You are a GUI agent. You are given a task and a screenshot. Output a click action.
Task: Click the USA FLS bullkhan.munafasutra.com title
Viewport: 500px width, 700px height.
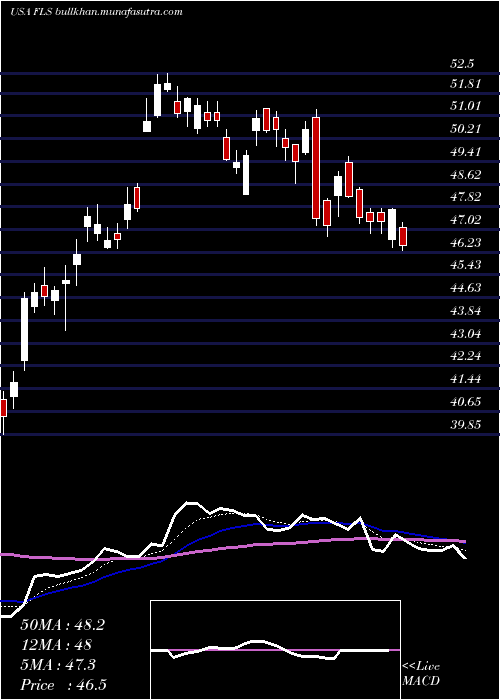[96, 12]
